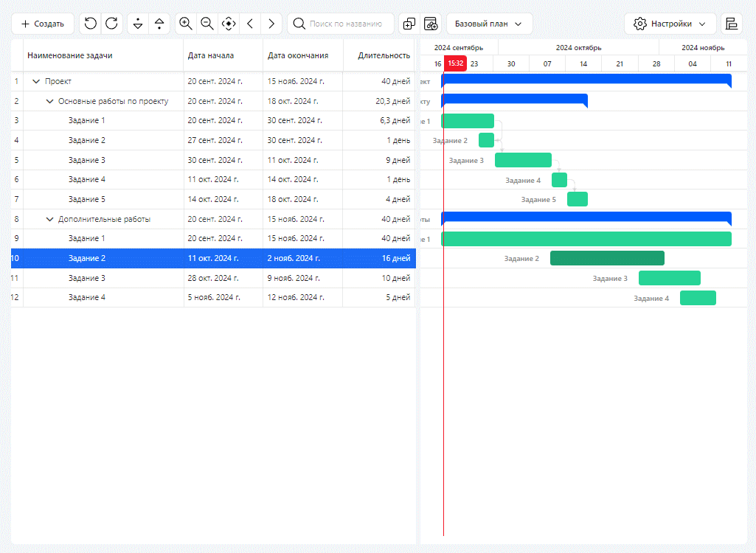Click the 2024 сентябрь month header

[459, 47]
